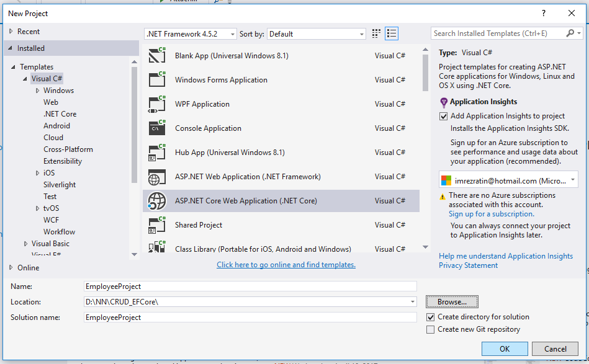589x364 pixels.
Task: Click the category tree scroll down arrow
Action: pos(135,254)
